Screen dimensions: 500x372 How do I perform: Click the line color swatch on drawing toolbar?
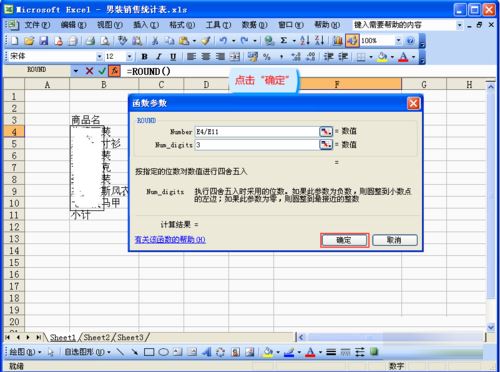[x=288, y=352]
